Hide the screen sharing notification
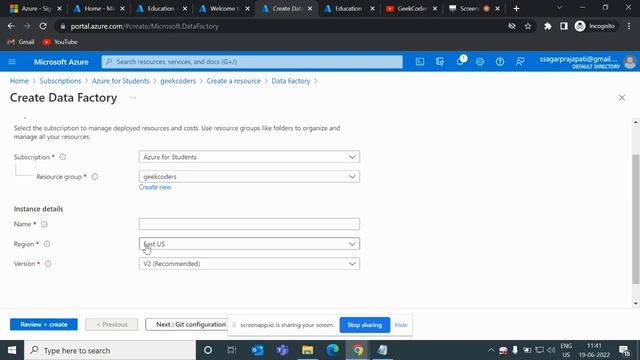The image size is (640, 360). tap(401, 325)
